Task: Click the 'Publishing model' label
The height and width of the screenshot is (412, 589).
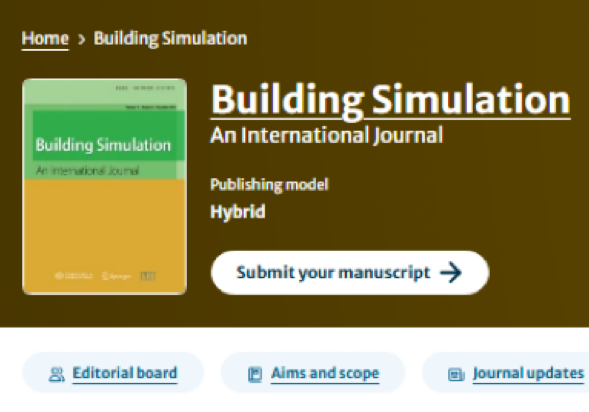Action: coord(269,184)
